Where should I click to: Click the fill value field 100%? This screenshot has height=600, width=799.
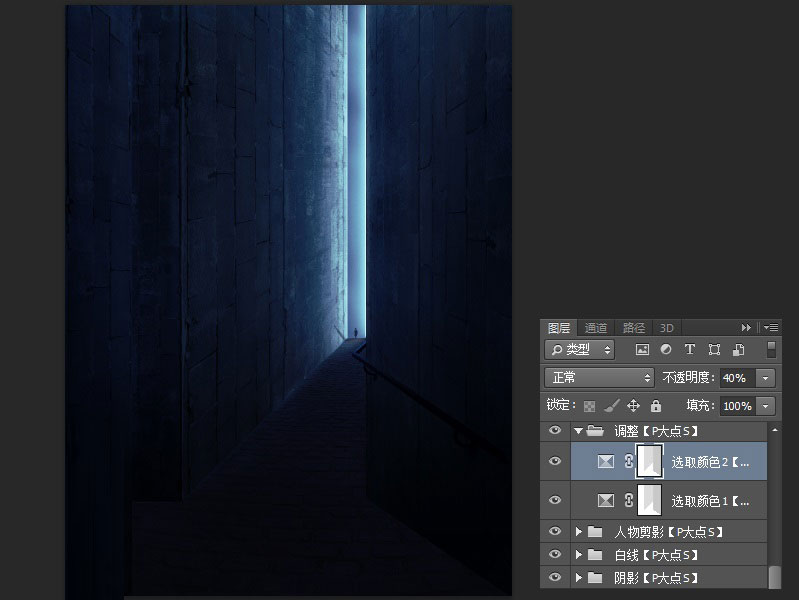(x=738, y=406)
